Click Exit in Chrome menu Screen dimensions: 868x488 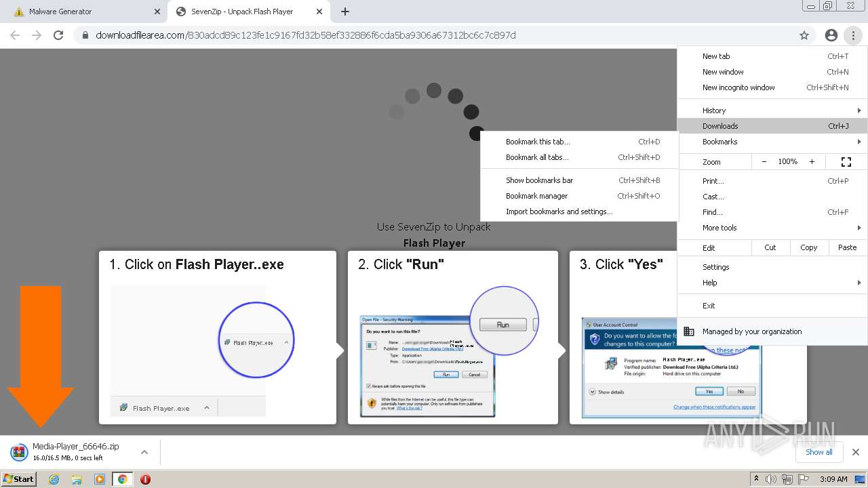pyautogui.click(x=772, y=306)
